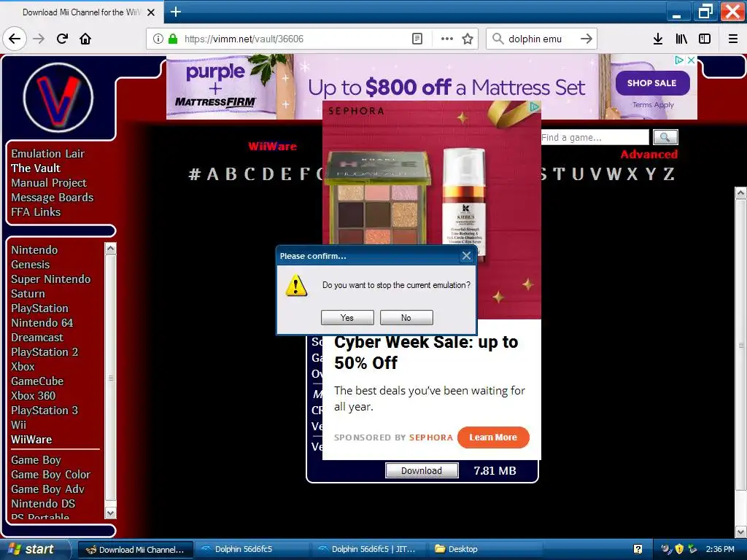Image resolution: width=747 pixels, height=560 pixels.
Task: Select Wii in the system list
Action: 18,425
